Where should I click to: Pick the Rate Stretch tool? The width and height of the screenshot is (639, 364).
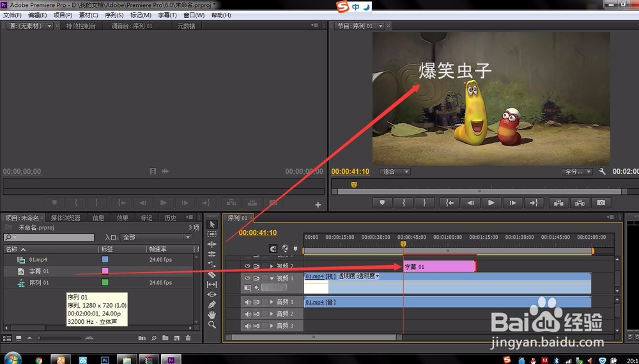tap(212, 264)
